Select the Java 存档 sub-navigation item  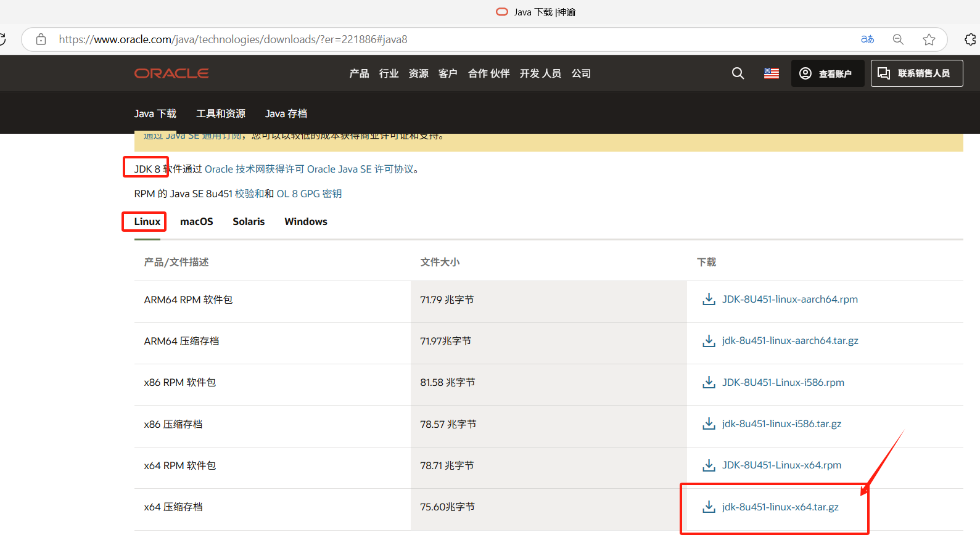point(286,113)
